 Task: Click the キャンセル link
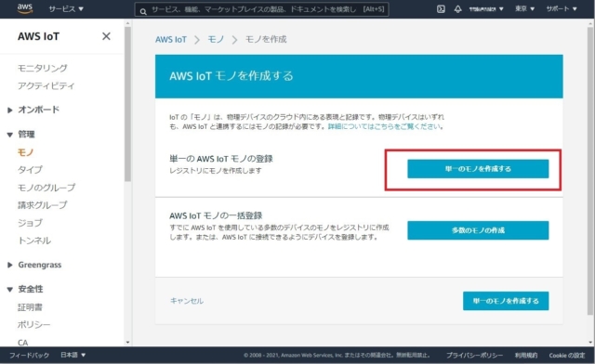tap(187, 301)
